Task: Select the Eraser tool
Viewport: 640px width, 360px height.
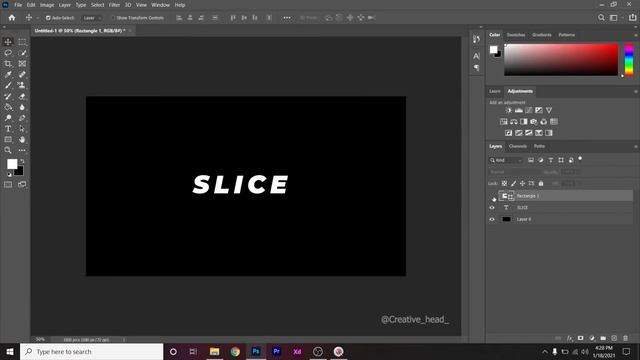Action: coord(22,96)
